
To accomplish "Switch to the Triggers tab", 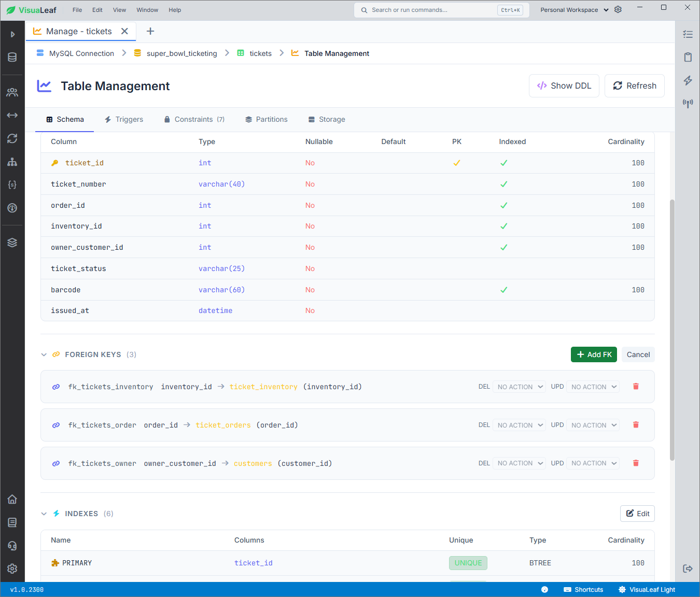I will 124,119.
